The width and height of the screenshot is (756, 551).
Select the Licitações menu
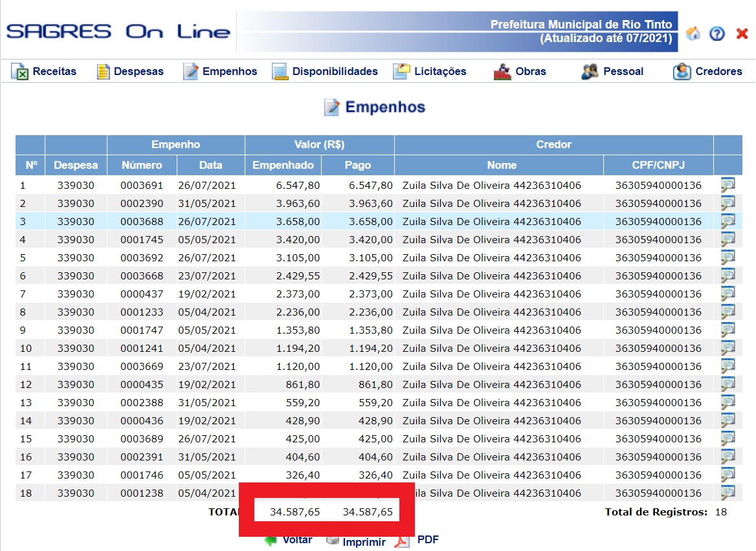pos(430,72)
